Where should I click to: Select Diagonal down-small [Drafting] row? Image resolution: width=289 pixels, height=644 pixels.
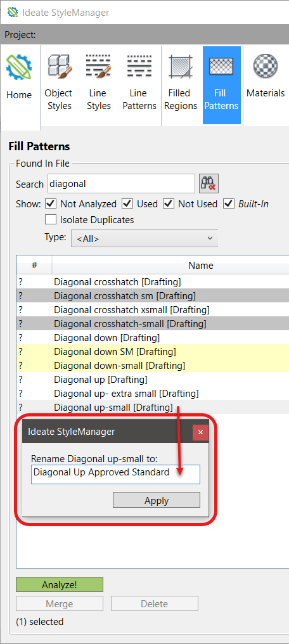click(x=153, y=366)
